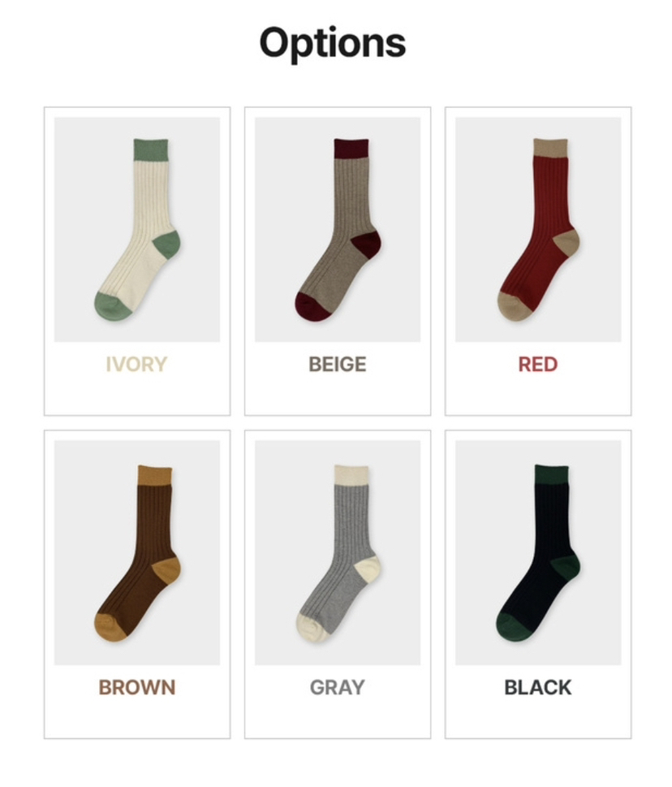Choose the black sock with green trim
This screenshot has height=787, width=672.
point(538,552)
